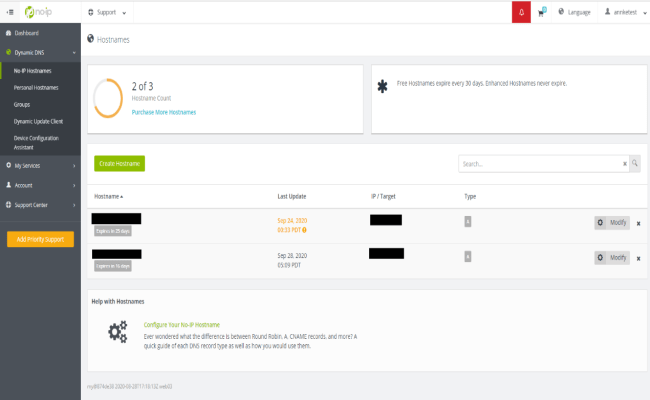Toggle the sidebar collapse icon
The width and height of the screenshot is (650, 400).
10,12
